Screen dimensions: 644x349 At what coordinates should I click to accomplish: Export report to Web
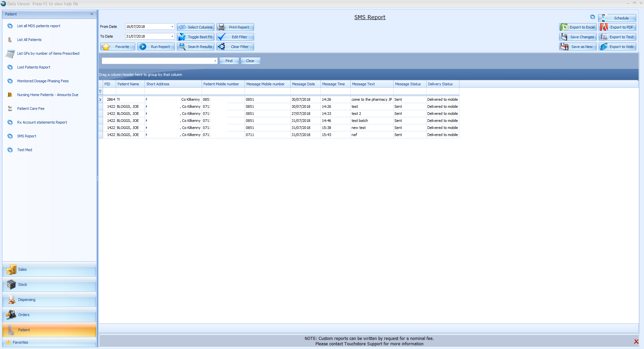pos(617,47)
